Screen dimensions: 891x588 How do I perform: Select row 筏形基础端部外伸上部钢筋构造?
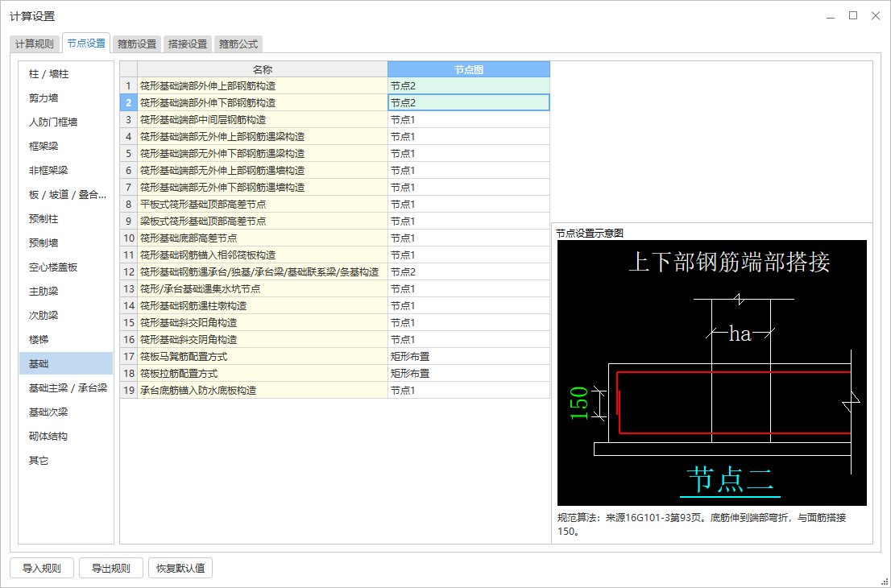pos(263,86)
